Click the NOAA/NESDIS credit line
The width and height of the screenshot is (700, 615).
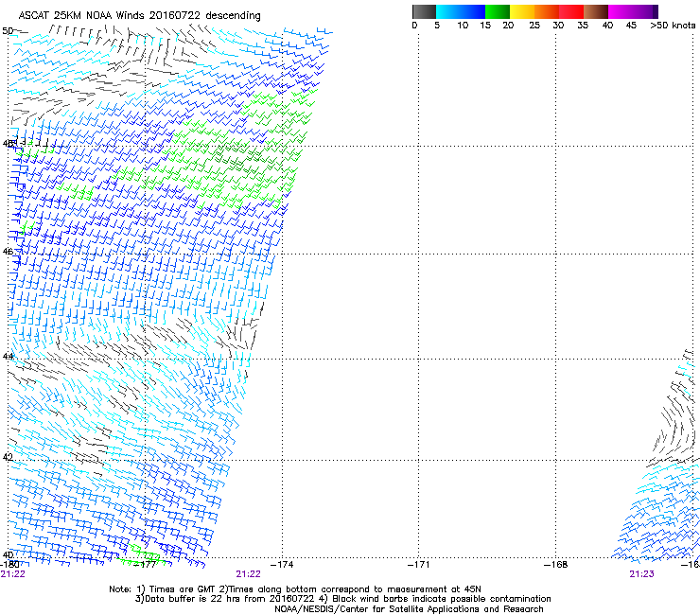(409, 609)
